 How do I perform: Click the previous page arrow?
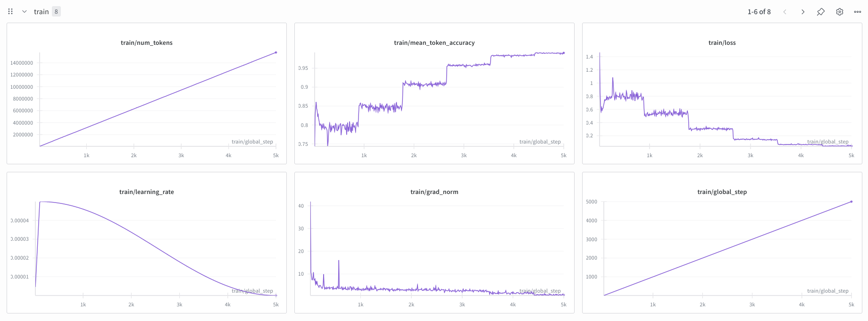(785, 11)
